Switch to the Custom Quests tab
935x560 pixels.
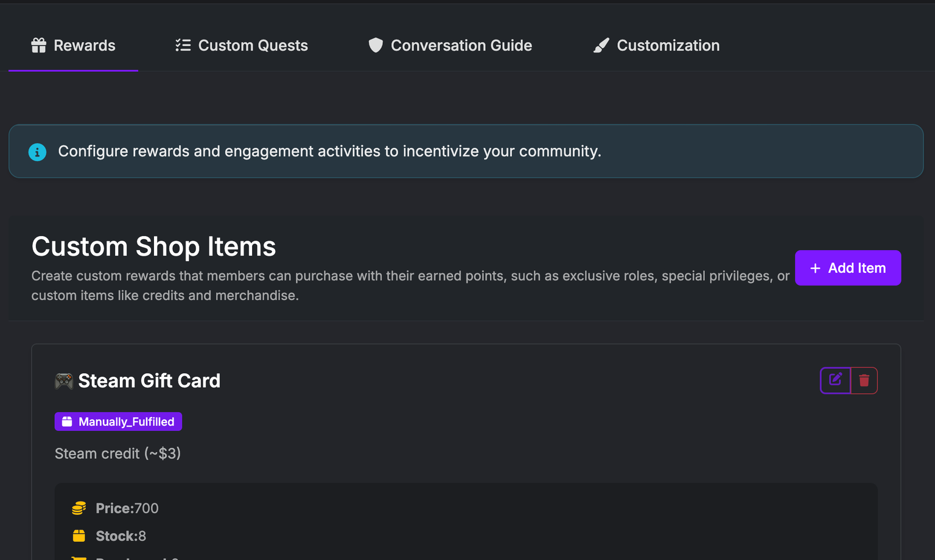coord(253,46)
